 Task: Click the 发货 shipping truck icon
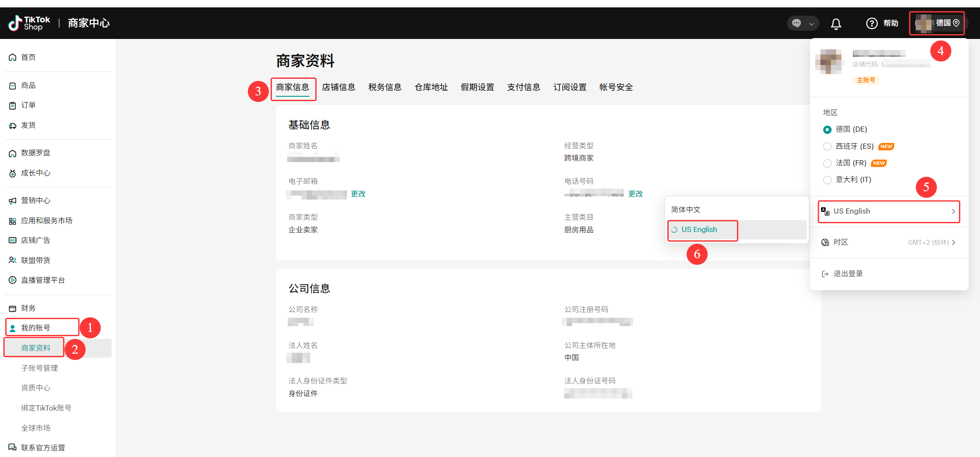(x=13, y=126)
